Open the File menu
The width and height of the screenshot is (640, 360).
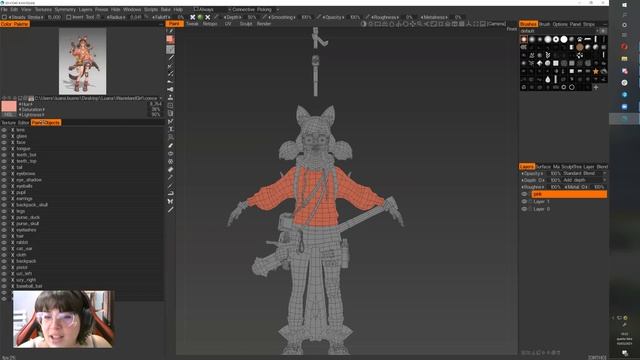coord(4,9)
